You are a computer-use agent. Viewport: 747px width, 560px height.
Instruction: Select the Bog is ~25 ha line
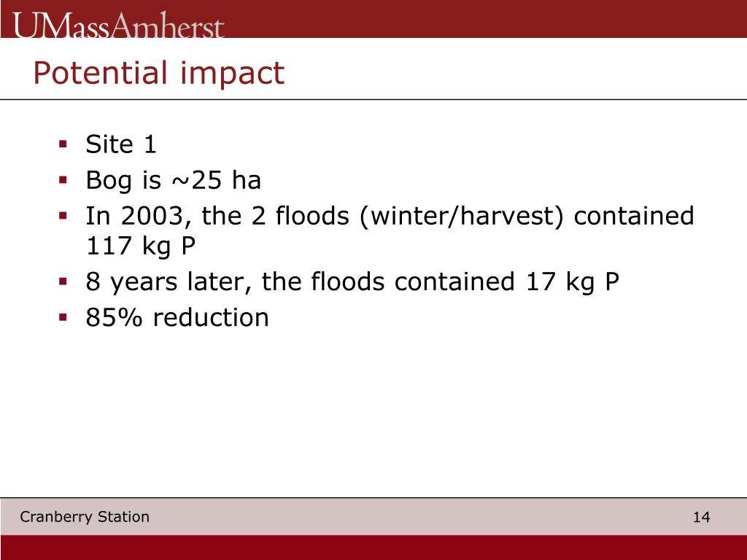click(174, 181)
